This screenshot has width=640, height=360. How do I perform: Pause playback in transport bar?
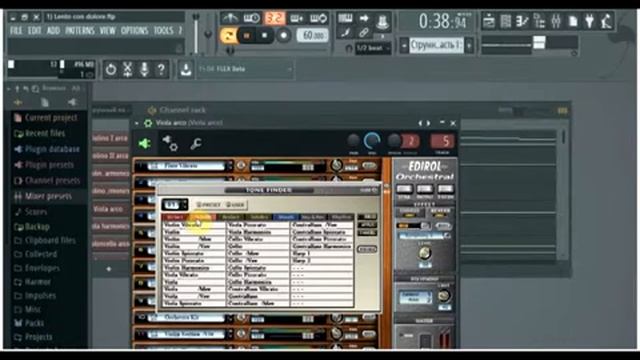click(247, 36)
